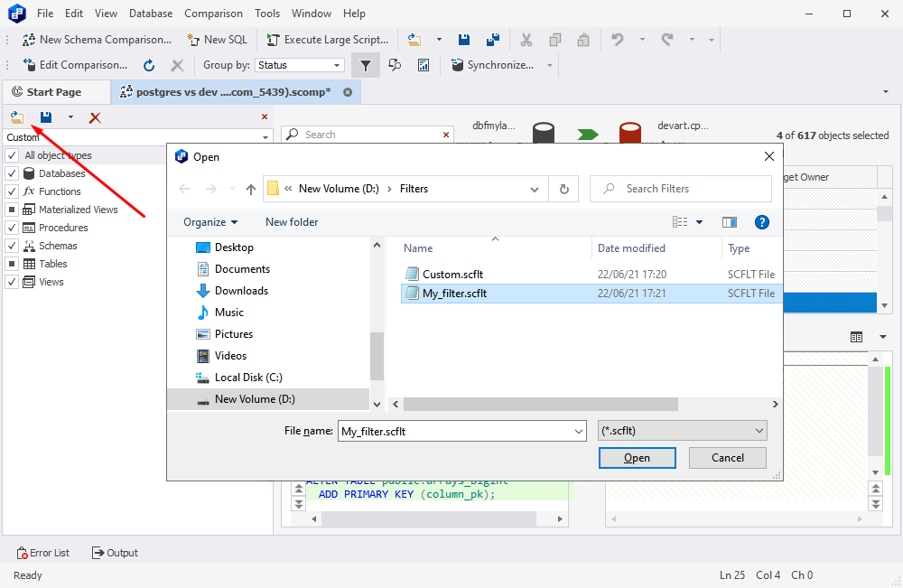This screenshot has width=903, height=588.
Task: Click the Search Filters input field
Action: click(x=681, y=189)
